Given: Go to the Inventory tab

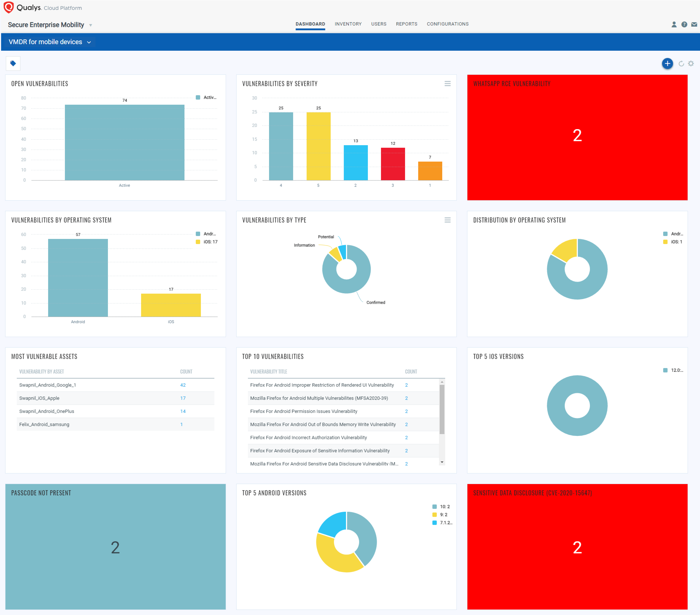Looking at the screenshot, I should (x=348, y=24).
